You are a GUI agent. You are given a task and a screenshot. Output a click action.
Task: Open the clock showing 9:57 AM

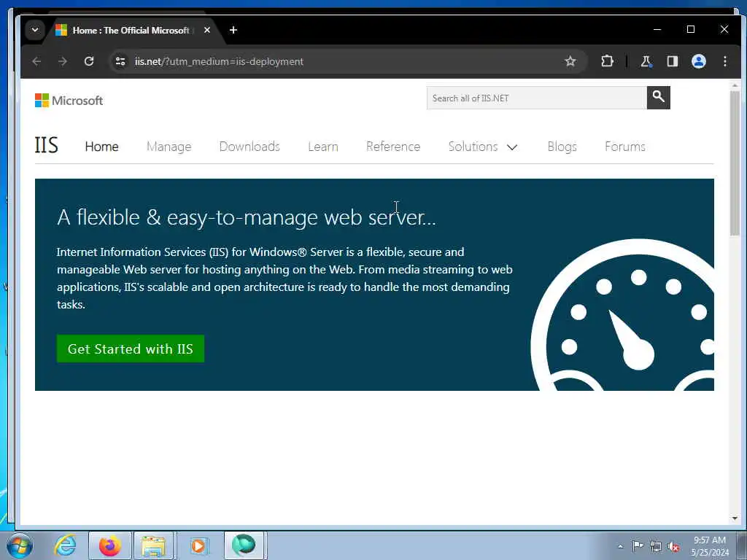click(x=709, y=546)
